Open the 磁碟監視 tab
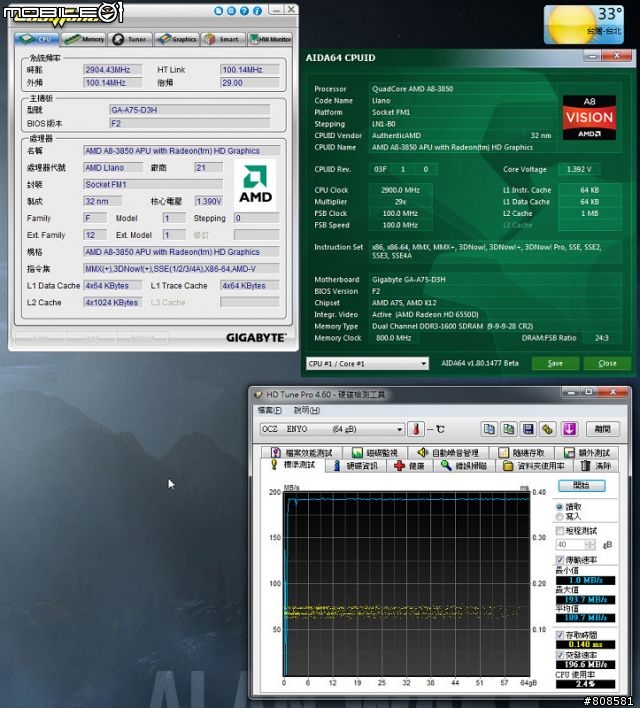The image size is (640, 709). tap(375, 453)
